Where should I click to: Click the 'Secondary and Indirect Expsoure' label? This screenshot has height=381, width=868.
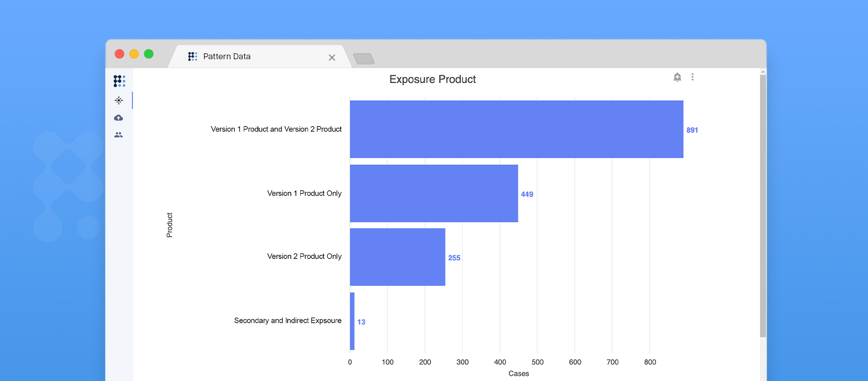coord(288,320)
